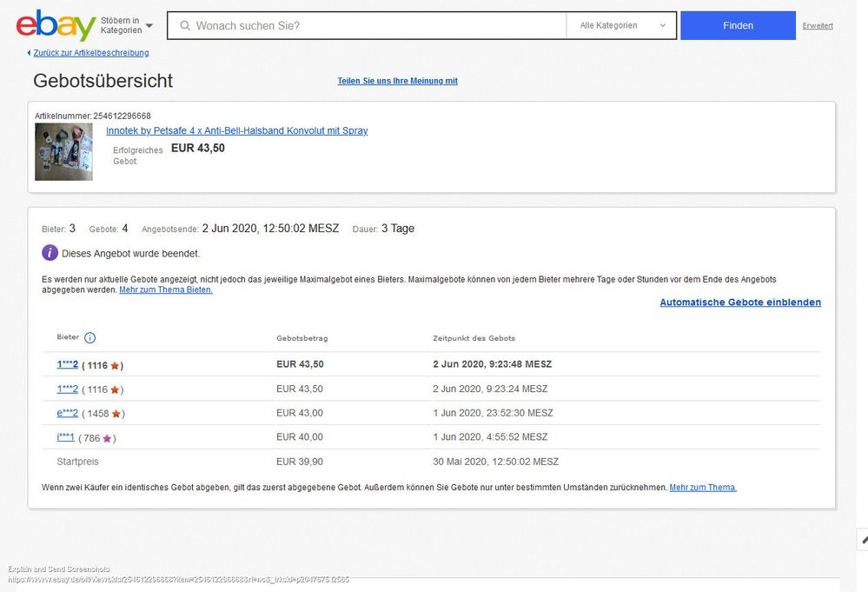
Task: Click the star beside bidder e***2 rating
Action: (116, 414)
